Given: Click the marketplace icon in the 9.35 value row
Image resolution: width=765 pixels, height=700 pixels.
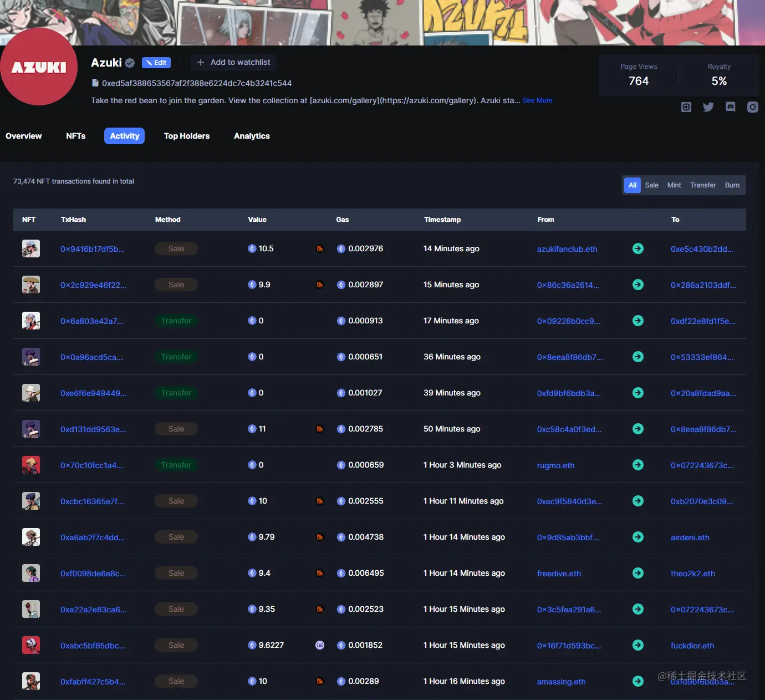Looking at the screenshot, I should pyautogui.click(x=320, y=609).
